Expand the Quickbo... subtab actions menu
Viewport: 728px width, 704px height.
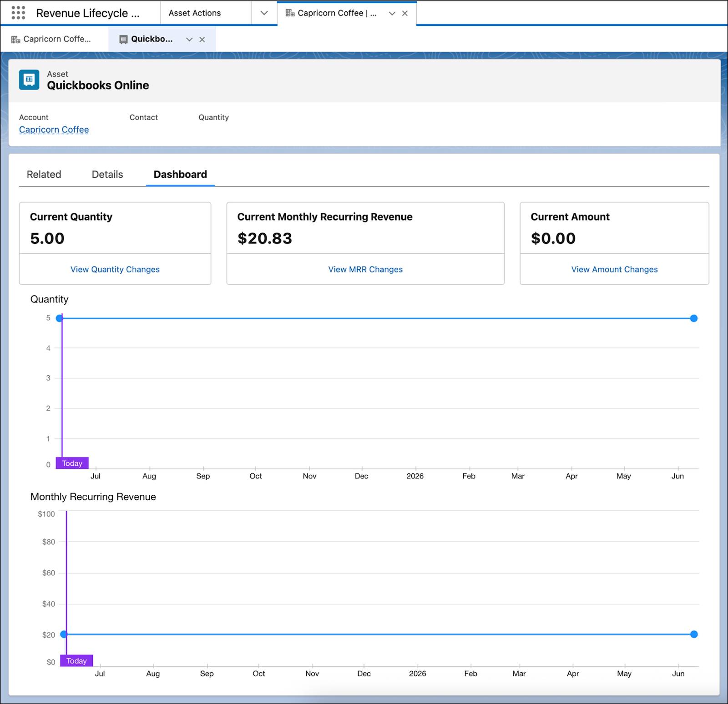(189, 40)
